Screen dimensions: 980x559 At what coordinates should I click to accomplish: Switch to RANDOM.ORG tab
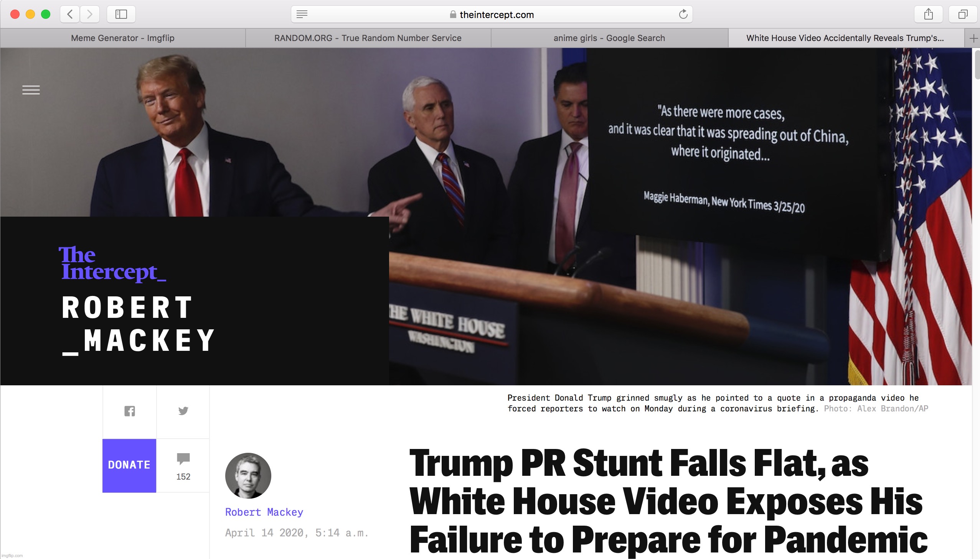coord(368,38)
